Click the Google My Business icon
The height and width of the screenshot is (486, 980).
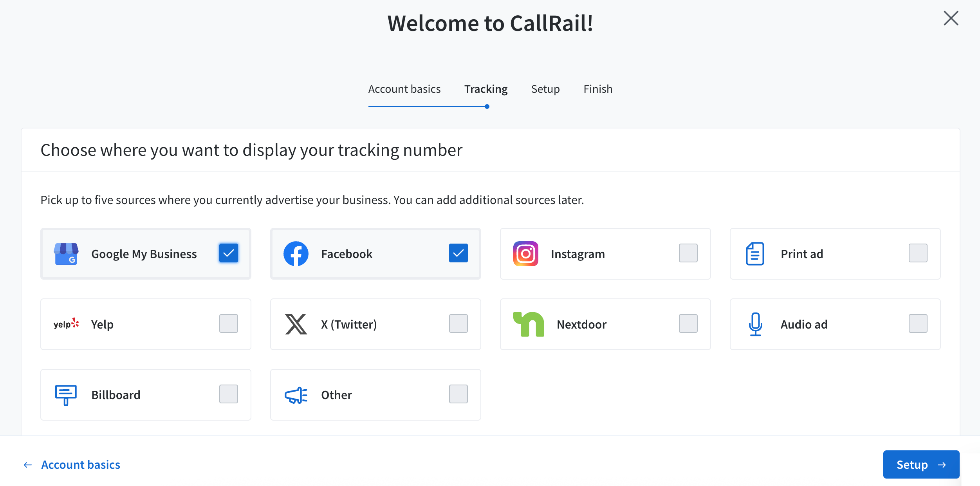66,254
